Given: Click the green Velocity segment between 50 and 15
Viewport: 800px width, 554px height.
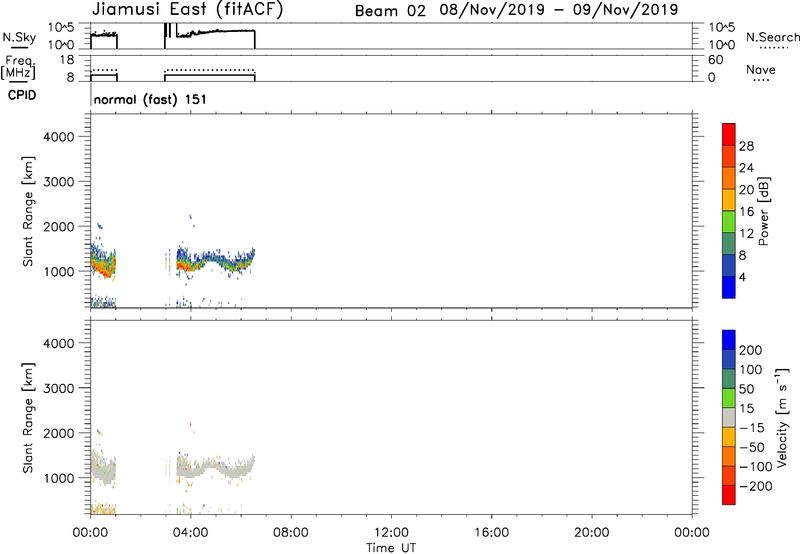Looking at the screenshot, I should point(729,398).
